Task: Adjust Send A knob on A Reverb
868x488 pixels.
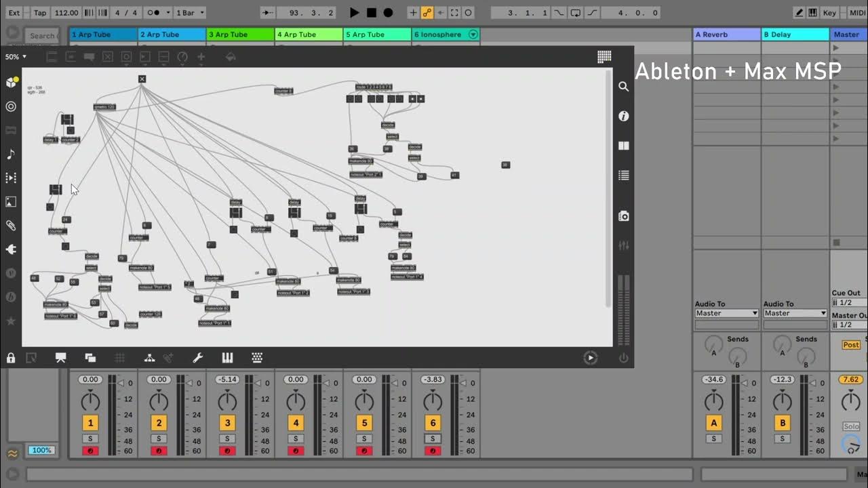Action: (x=713, y=344)
